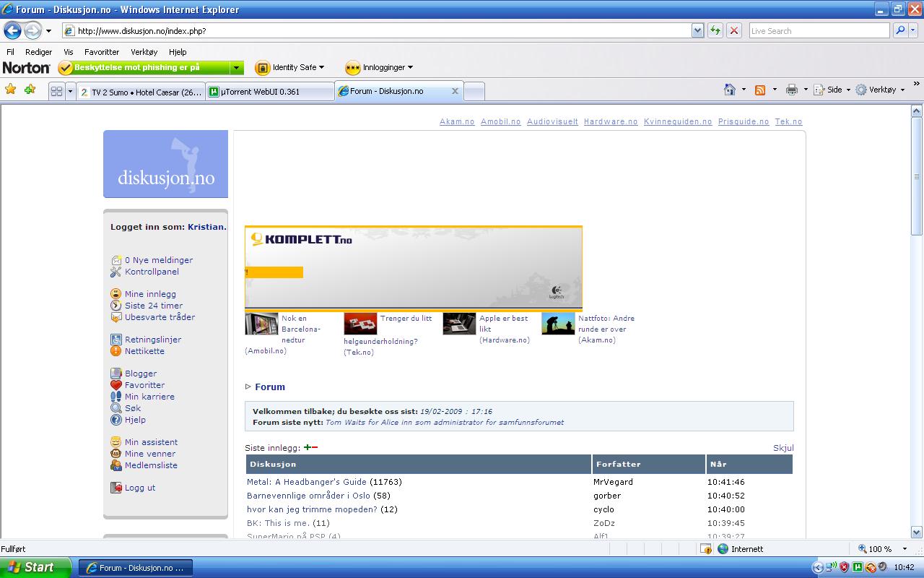Click the Nattfoto article thumbnail
Image resolution: width=924 pixels, height=578 pixels.
coord(558,324)
